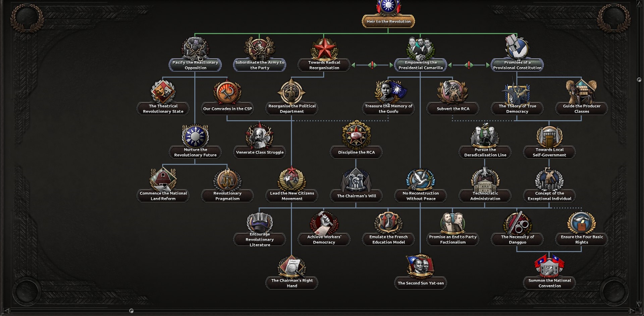Choose Lead the New Citizens Movement icon

point(291,179)
